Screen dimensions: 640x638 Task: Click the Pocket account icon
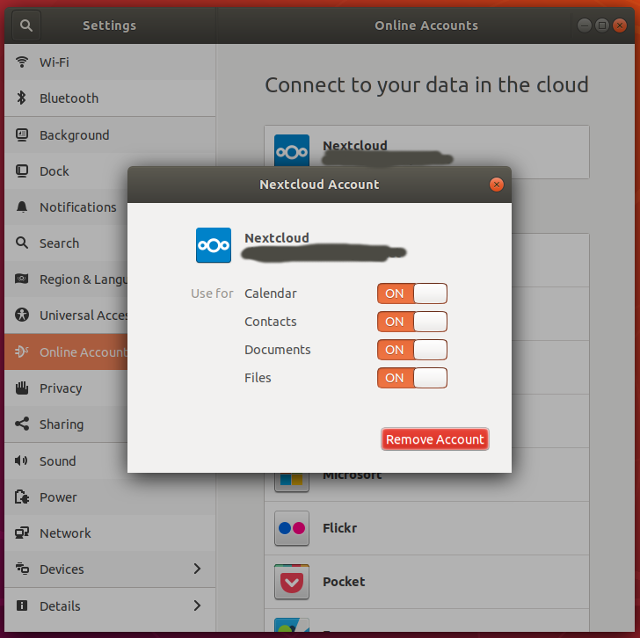292,581
